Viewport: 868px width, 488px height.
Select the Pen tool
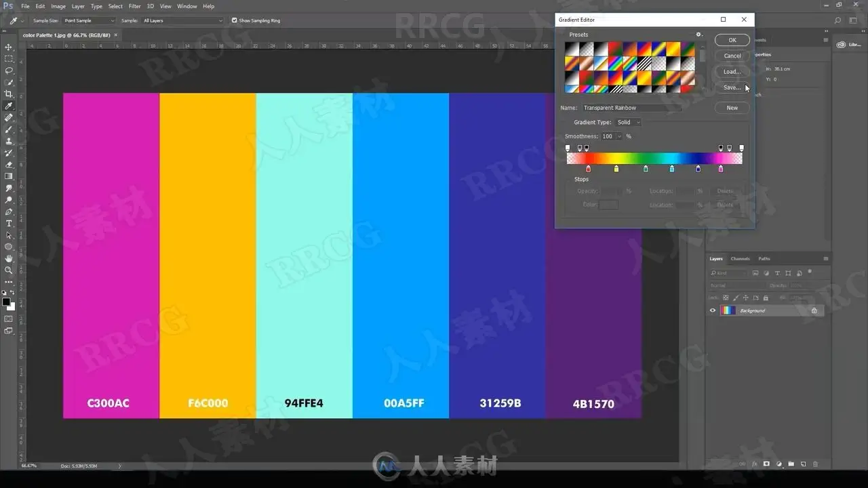point(9,211)
